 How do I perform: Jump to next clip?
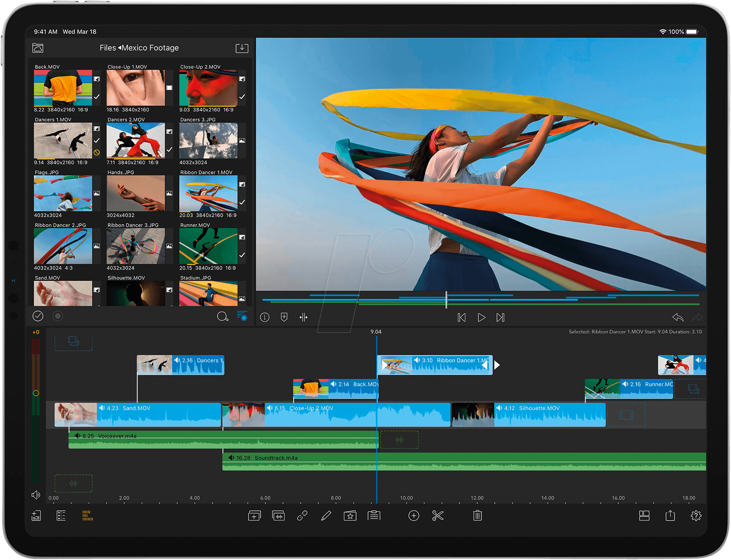pos(500,317)
